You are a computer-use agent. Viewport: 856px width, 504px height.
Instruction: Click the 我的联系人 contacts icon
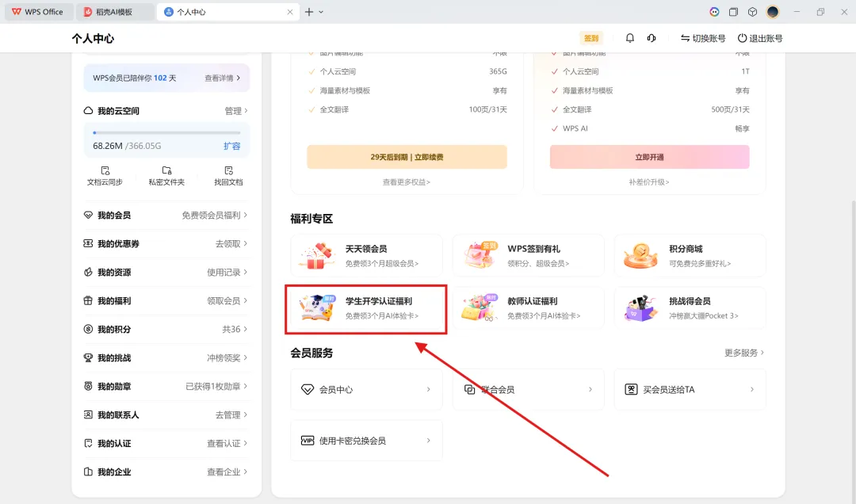[88, 414]
